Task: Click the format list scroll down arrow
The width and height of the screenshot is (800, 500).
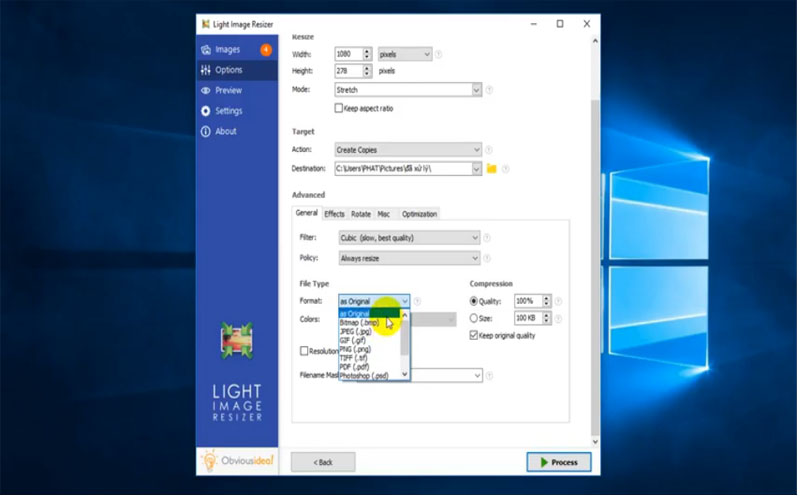Action: [x=405, y=374]
